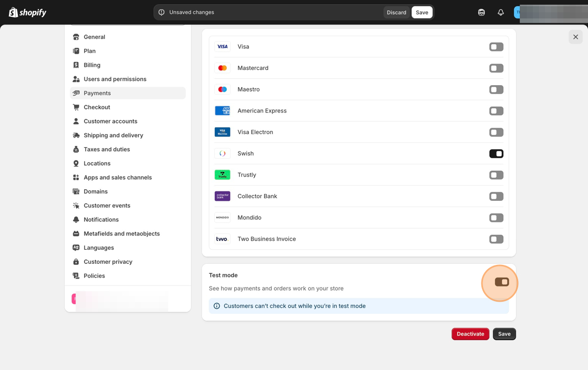Image resolution: width=588 pixels, height=370 pixels.
Task: Click the General store icon
Action: (76, 37)
